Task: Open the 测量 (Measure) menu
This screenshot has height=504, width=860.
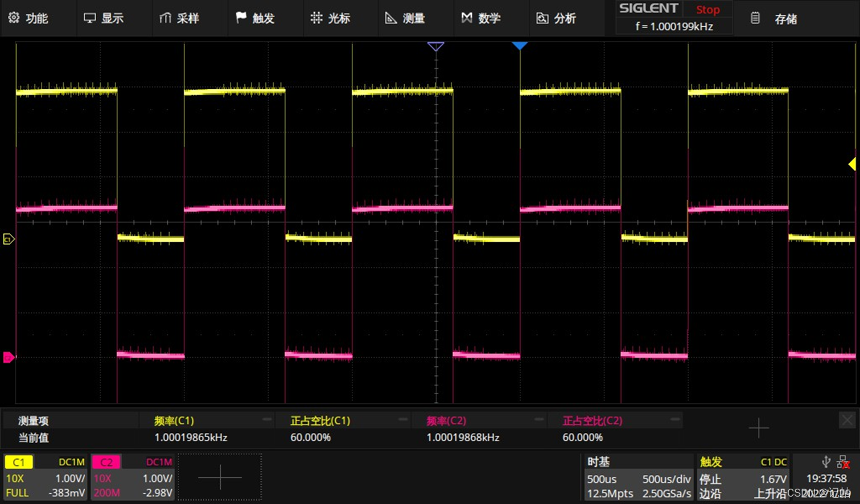Action: pyautogui.click(x=406, y=18)
